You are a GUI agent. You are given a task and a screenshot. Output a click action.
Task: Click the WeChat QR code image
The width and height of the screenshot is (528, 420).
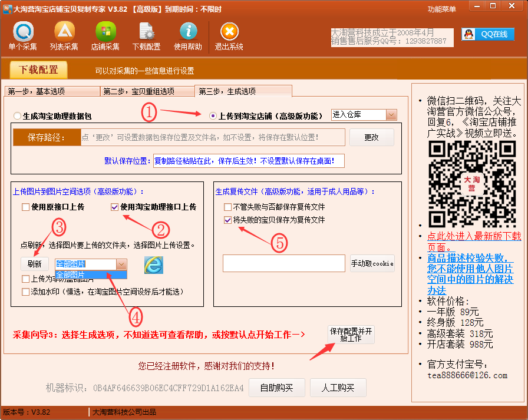(472, 184)
